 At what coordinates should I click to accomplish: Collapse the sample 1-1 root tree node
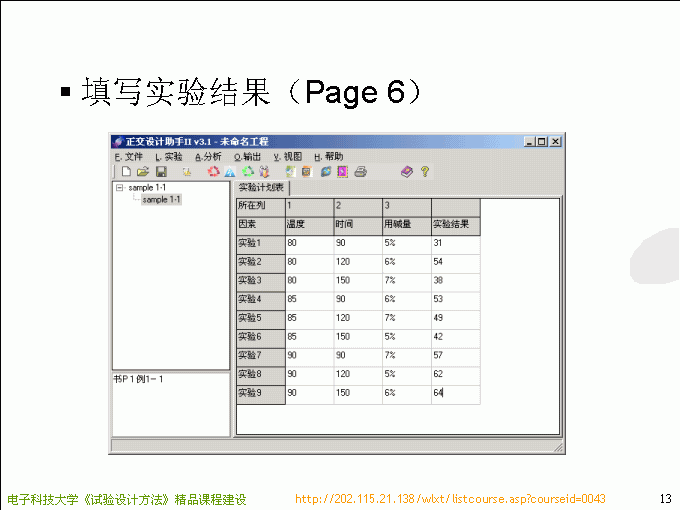point(120,188)
